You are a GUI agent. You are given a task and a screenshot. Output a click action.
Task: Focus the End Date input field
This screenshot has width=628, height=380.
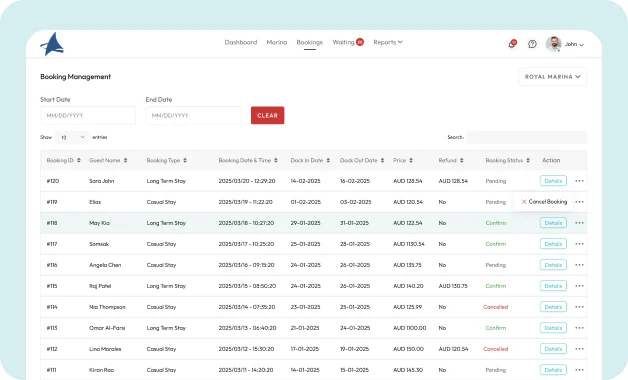(193, 115)
